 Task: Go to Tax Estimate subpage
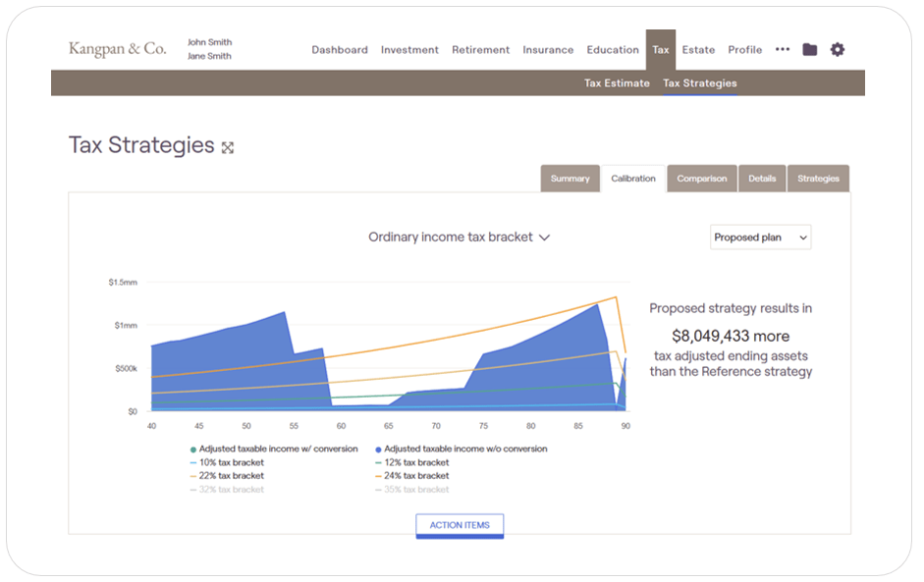tap(617, 83)
